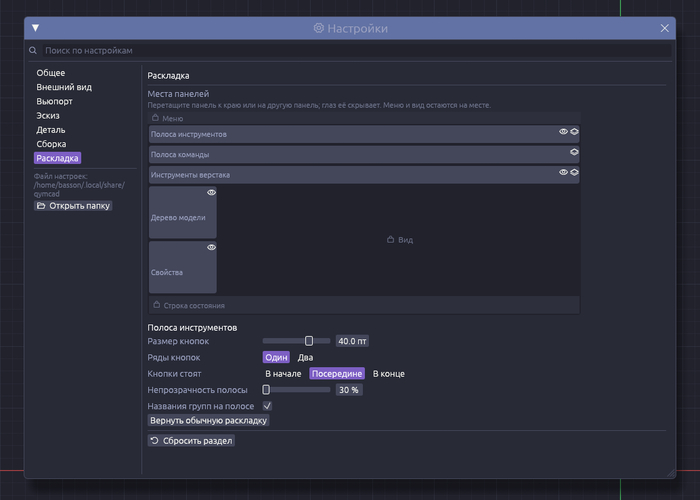700x500 pixels.
Task: Click the Непрозрачность полосы slider handle
Action: (x=266, y=390)
